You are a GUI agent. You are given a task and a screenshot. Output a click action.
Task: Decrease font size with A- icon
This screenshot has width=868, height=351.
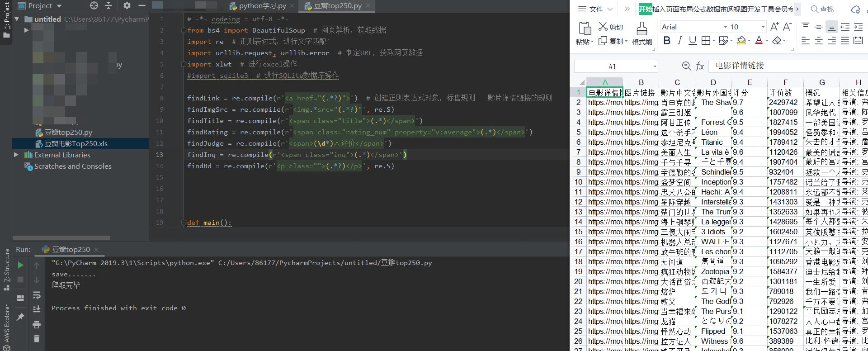(787, 27)
